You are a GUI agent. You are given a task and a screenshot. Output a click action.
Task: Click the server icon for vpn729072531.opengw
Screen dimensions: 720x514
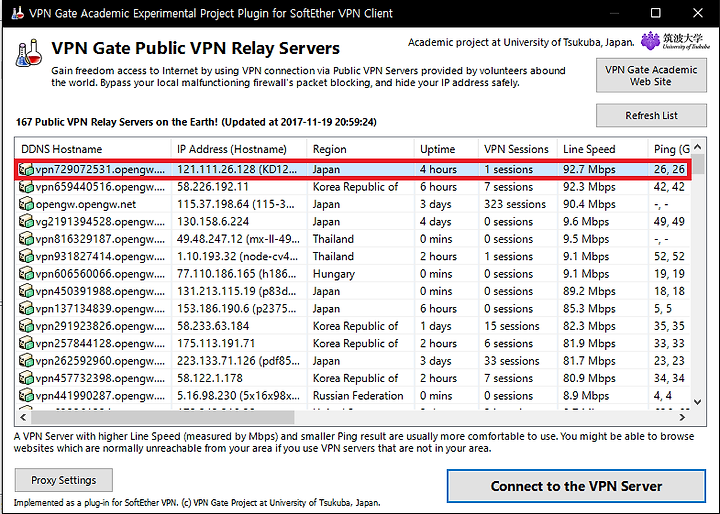26,169
